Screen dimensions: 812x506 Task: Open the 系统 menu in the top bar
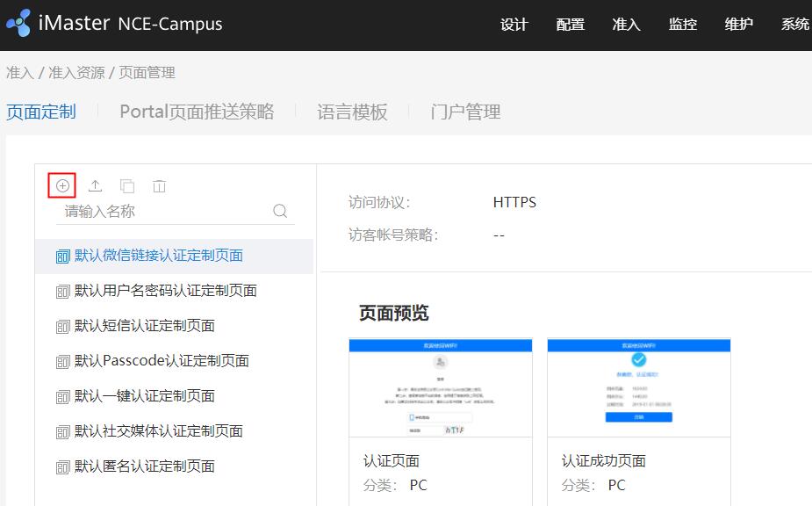click(795, 25)
